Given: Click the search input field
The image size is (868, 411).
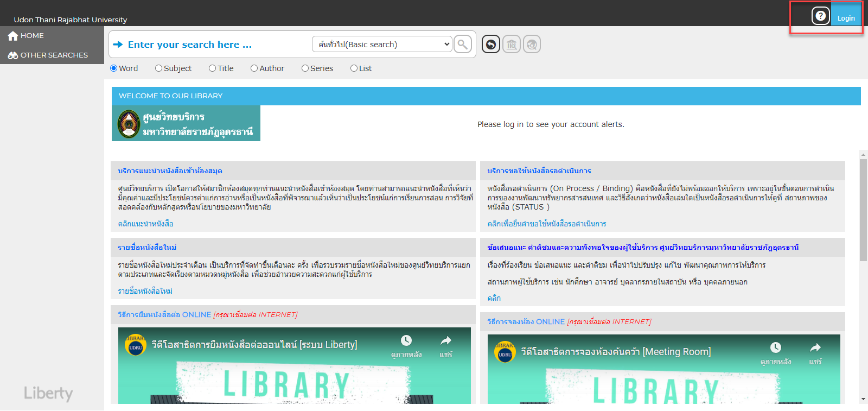Looking at the screenshot, I should pyautogui.click(x=217, y=45).
